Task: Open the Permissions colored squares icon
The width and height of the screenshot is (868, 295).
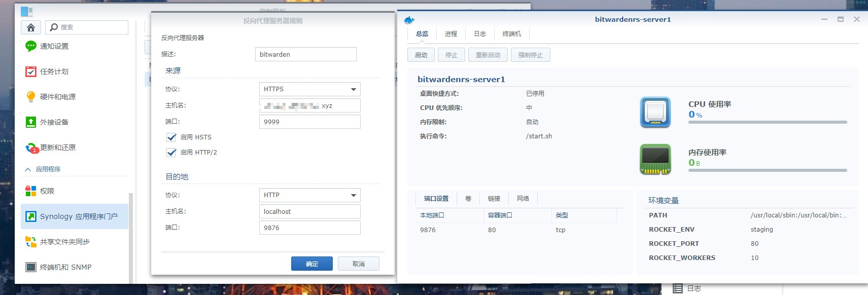Action: pyautogui.click(x=31, y=191)
